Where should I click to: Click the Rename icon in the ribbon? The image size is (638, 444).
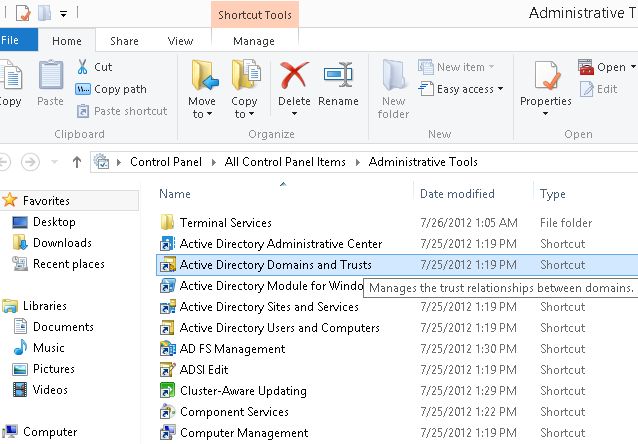pyautogui.click(x=338, y=76)
